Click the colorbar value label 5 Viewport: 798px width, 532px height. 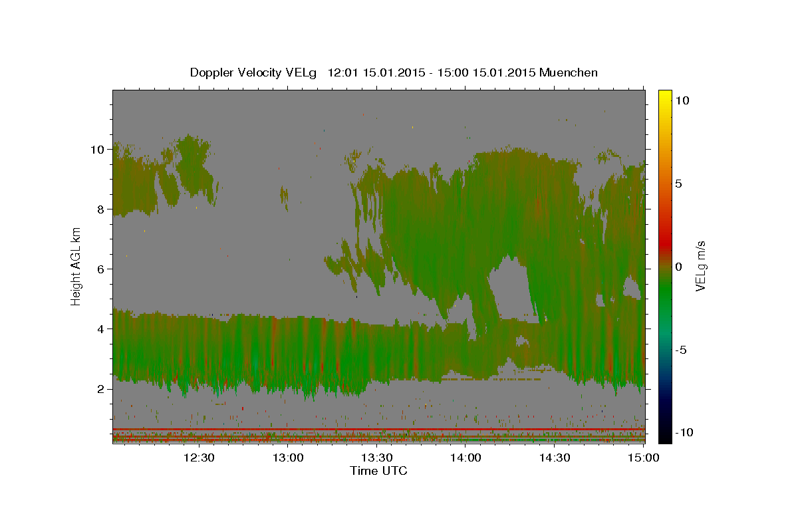[x=678, y=184]
